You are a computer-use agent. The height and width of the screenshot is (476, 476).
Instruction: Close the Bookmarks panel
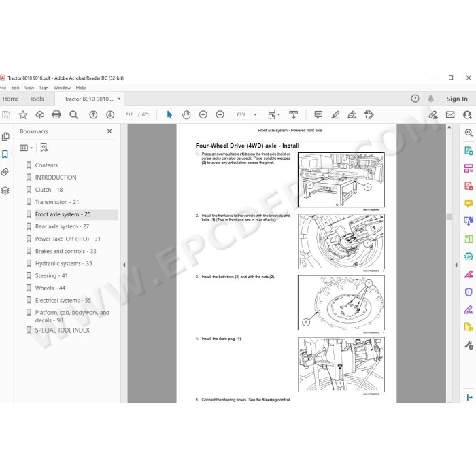pyautogui.click(x=109, y=131)
